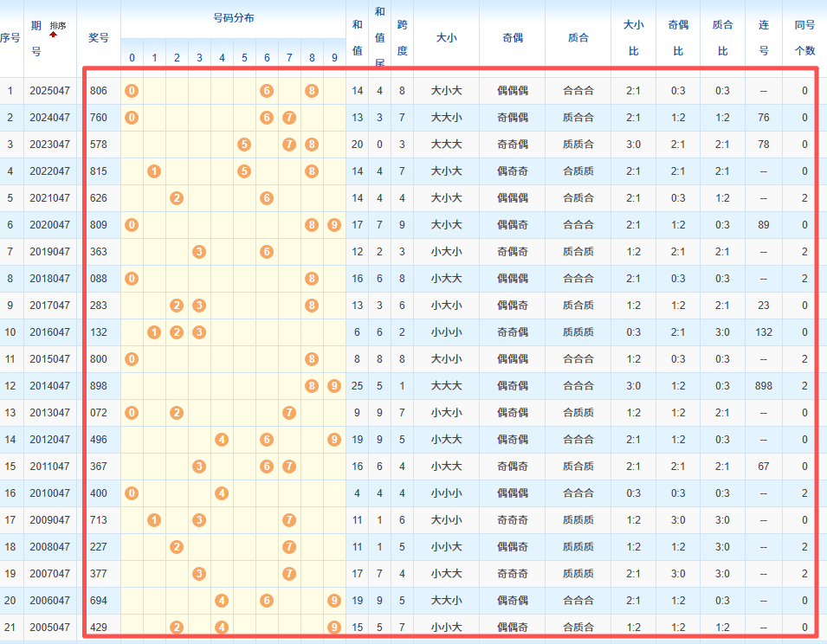This screenshot has width=827, height=644.
Task: Click 大小 column header
Action: [446, 38]
